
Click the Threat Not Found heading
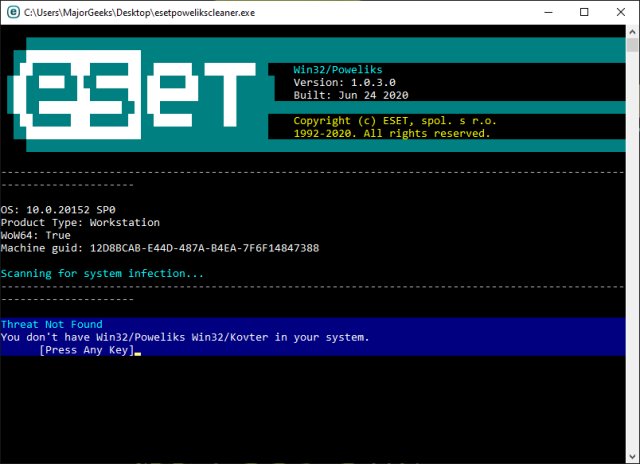(x=51, y=324)
